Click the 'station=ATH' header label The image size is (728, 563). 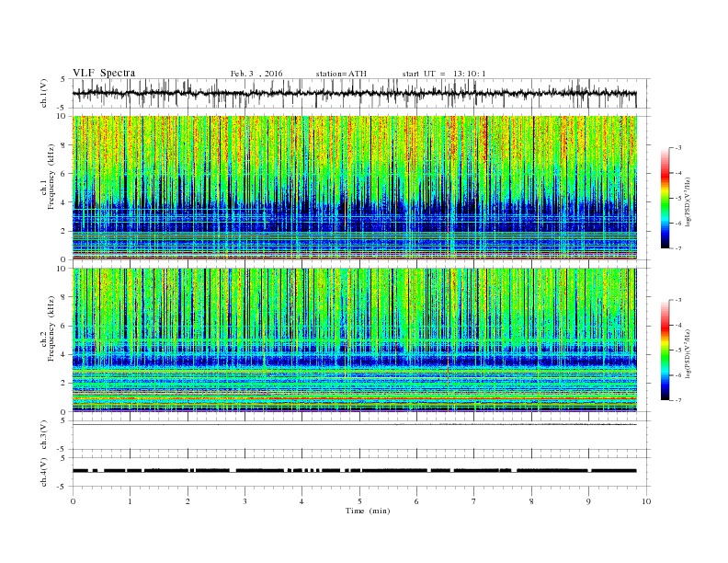point(341,74)
